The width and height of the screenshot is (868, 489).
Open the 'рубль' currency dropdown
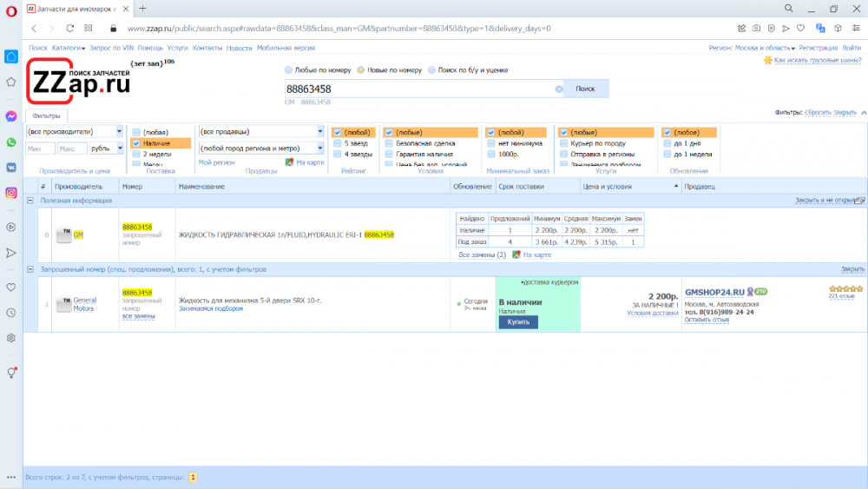coord(108,149)
